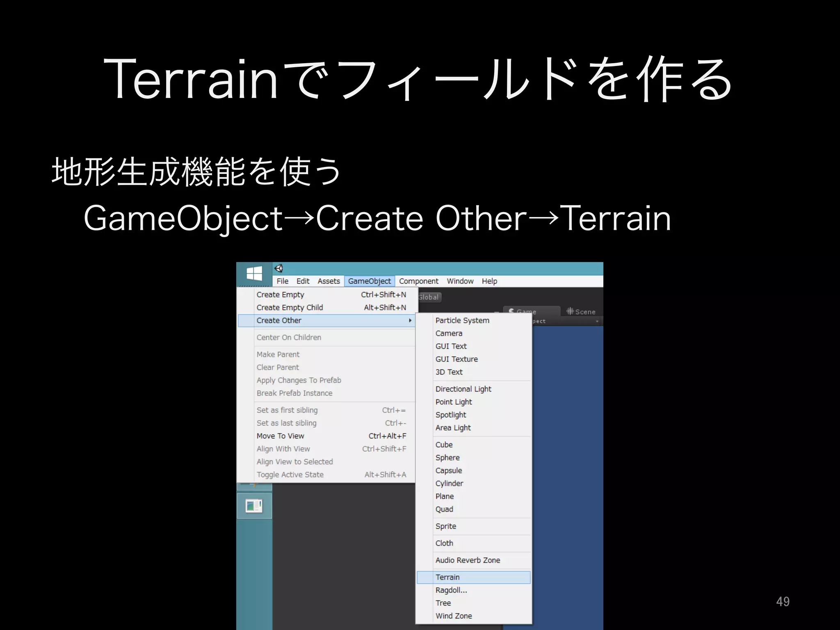Create a GUI Text object
This screenshot has width=840, height=630.
point(474,346)
